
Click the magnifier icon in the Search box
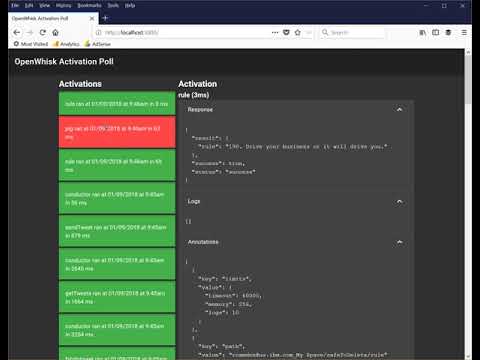point(325,32)
